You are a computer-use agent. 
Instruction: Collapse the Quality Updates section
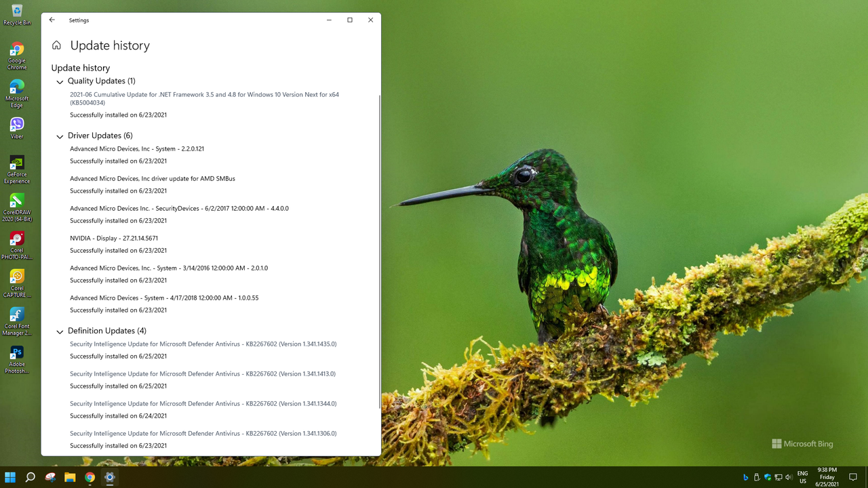[x=60, y=82]
